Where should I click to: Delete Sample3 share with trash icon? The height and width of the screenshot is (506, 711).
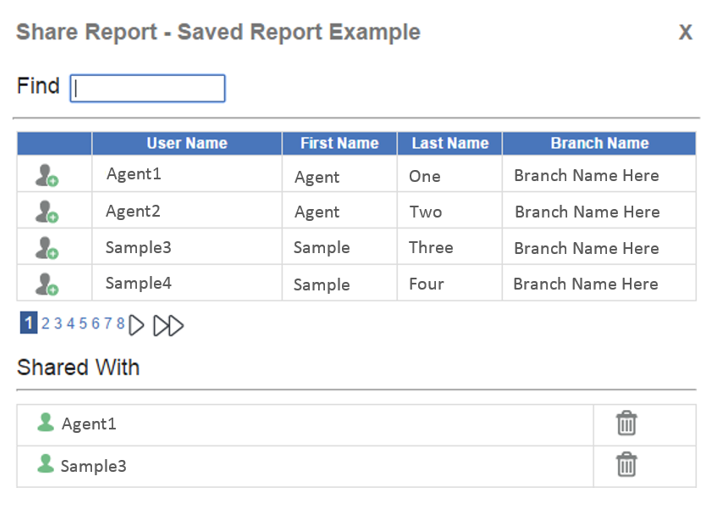click(x=627, y=465)
